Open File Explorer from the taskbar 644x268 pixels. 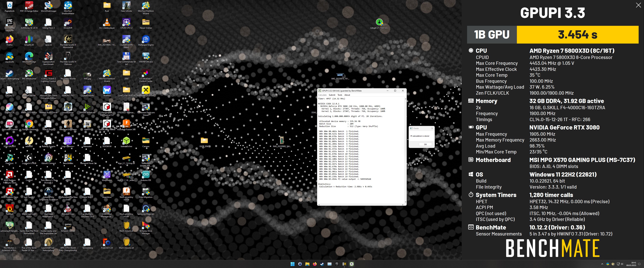point(307,264)
